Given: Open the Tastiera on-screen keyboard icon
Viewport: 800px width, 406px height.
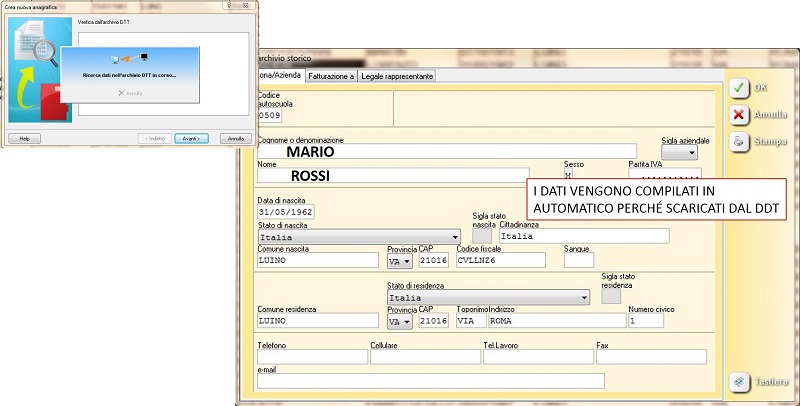Looking at the screenshot, I should (x=739, y=381).
